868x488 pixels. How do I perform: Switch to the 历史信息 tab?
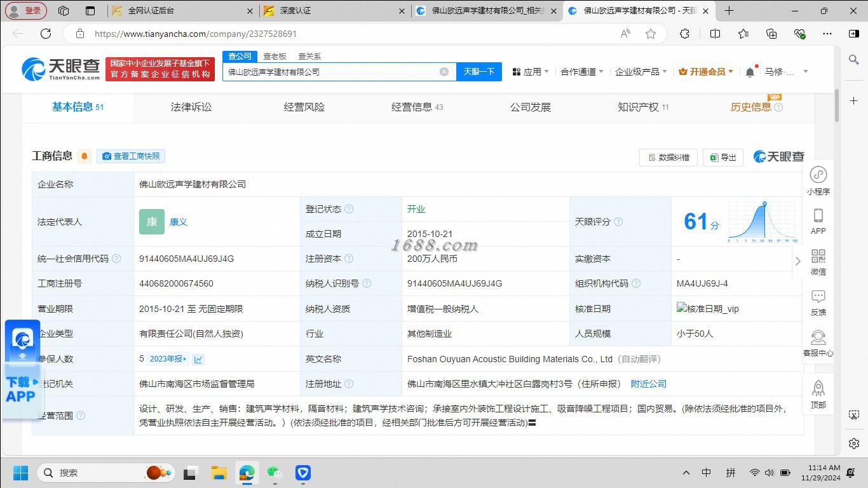tap(756, 107)
